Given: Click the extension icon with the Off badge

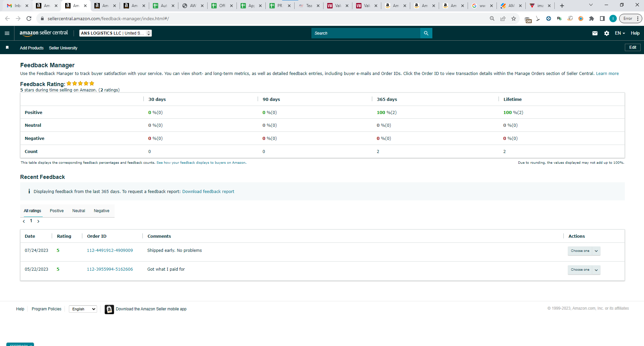Looking at the screenshot, I should pos(528,20).
